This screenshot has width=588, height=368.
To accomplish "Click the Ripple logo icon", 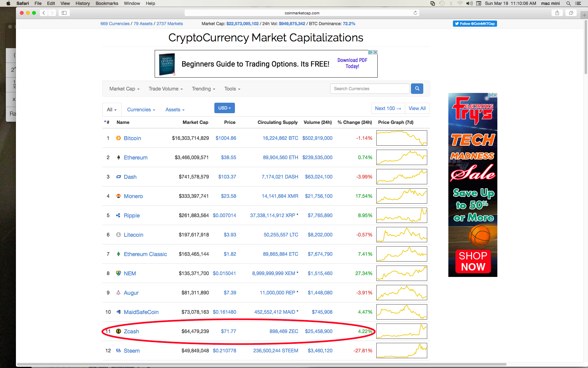I will click(x=118, y=215).
